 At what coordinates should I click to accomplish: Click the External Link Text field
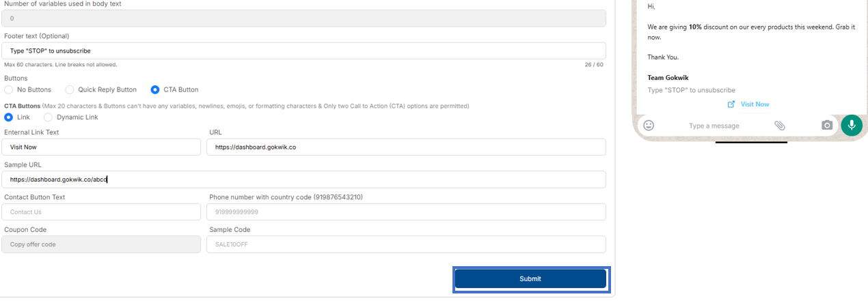pyautogui.click(x=101, y=147)
